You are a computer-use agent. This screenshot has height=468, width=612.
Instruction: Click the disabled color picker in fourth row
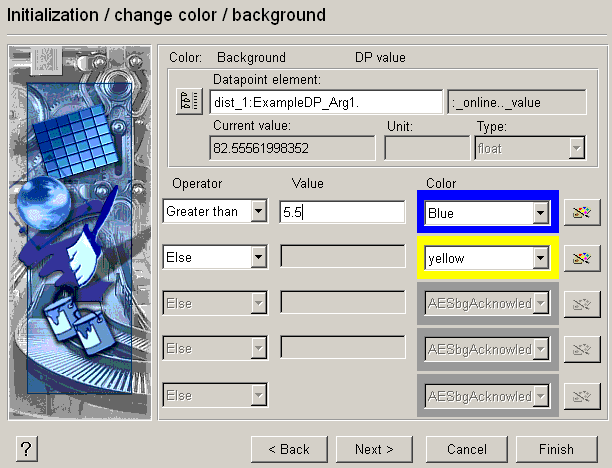[579, 349]
